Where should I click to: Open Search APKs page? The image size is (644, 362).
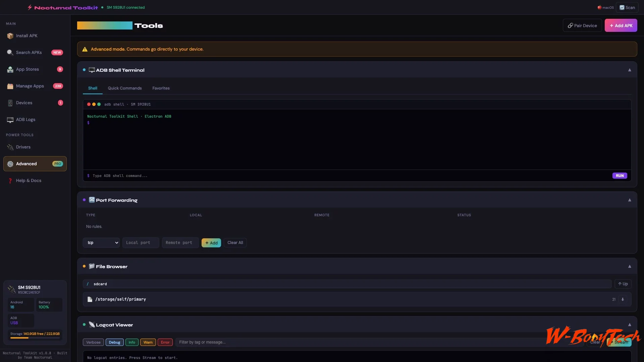tap(35, 53)
